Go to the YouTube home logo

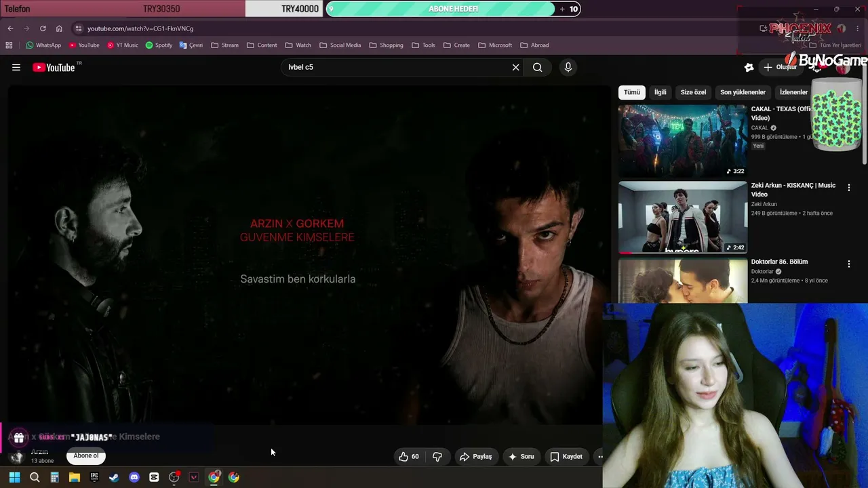[54, 67]
